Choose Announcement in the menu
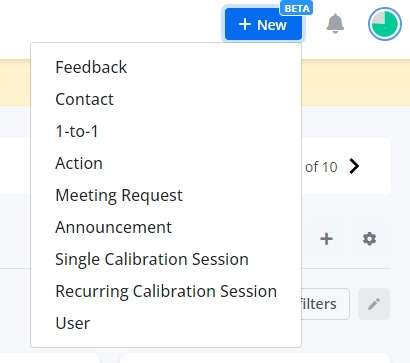410x363 pixels. [x=113, y=227]
